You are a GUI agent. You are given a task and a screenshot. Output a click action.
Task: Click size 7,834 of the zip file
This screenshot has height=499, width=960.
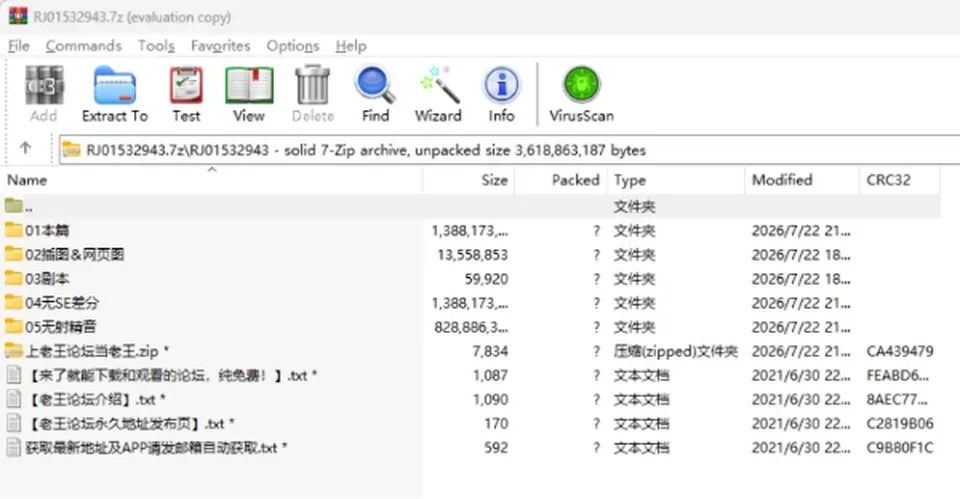[x=490, y=351]
